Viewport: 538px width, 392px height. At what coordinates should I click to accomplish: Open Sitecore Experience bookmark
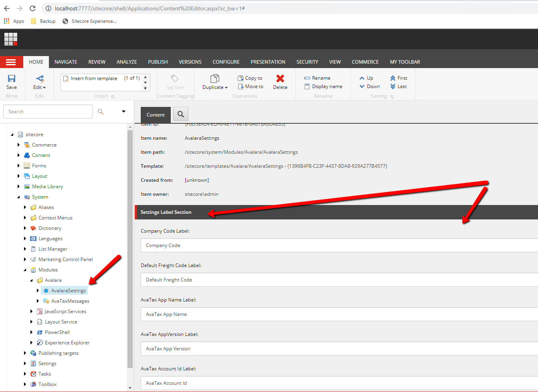(x=89, y=21)
